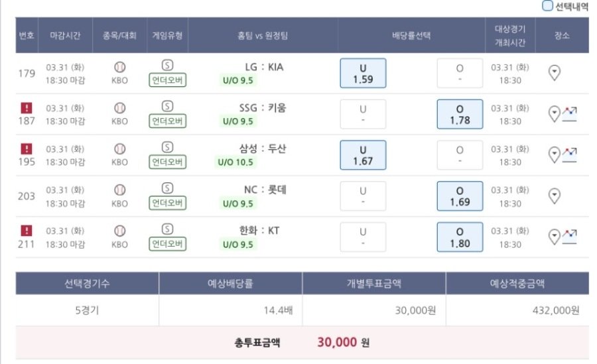Check the 선택내역 checkbox
597x364 pixels.
(547, 6)
